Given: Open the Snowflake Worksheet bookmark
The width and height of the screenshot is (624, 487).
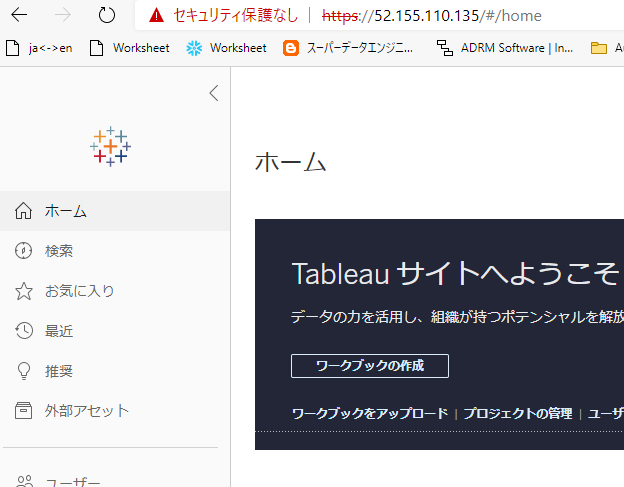Looking at the screenshot, I should (x=226, y=48).
